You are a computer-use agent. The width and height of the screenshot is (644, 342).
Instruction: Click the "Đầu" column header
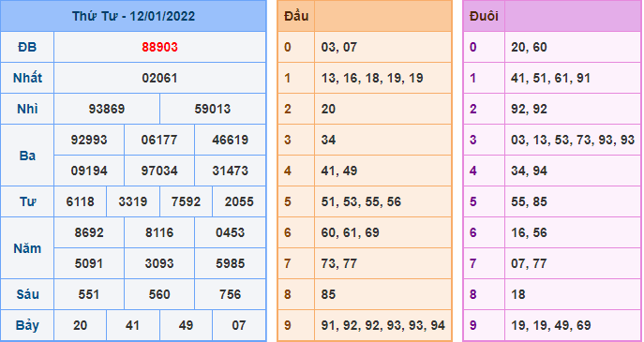296,16
